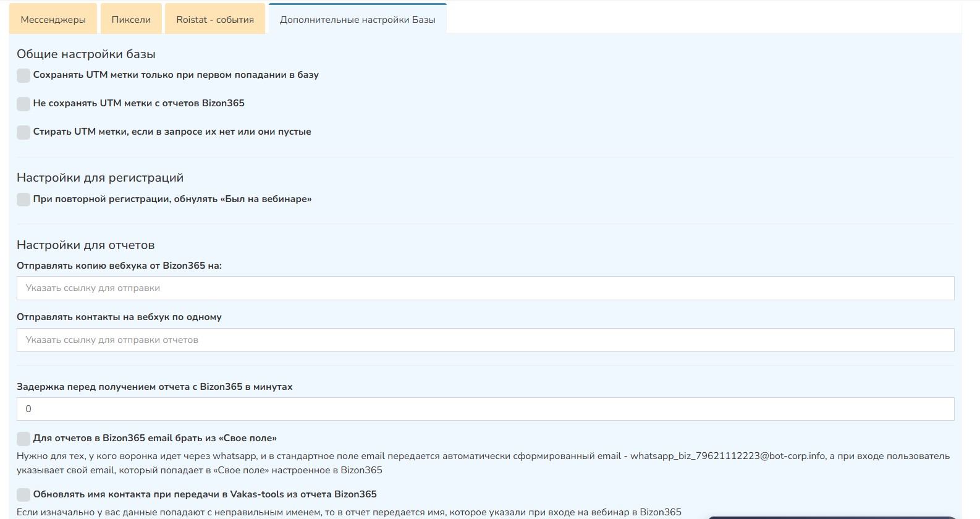Image resolution: width=980 pixels, height=519 pixels.
Task: Click the delay in minutes input field
Action: pos(485,409)
